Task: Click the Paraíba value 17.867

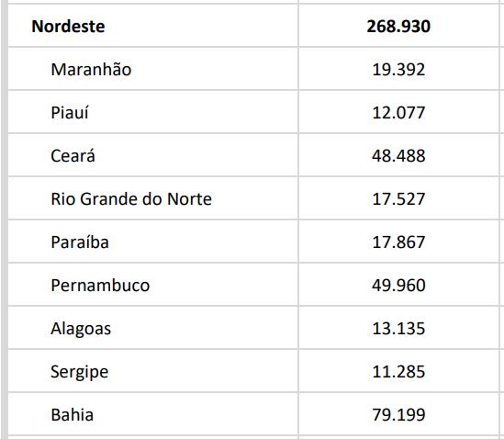Action: [398, 242]
